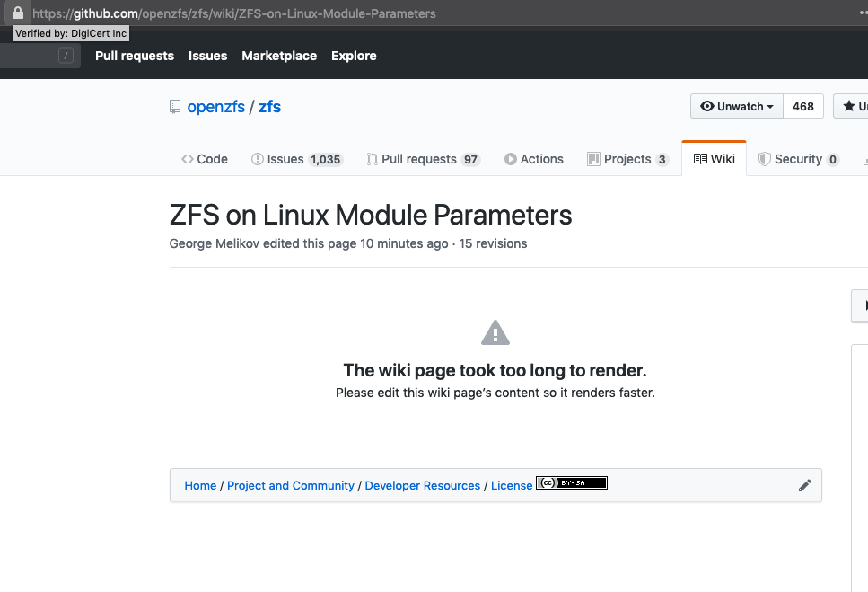This screenshot has width=868, height=592.
Task: Switch to the Actions tab
Action: 534,160
